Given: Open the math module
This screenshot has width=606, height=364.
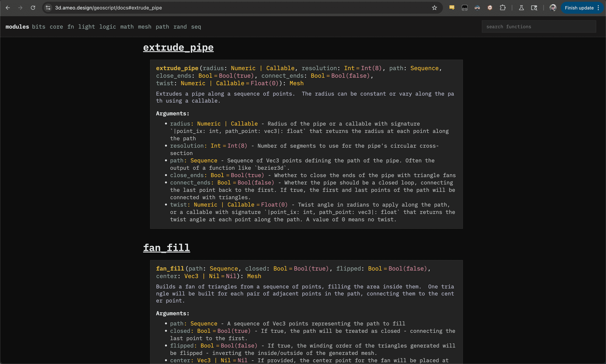Looking at the screenshot, I should point(127,27).
